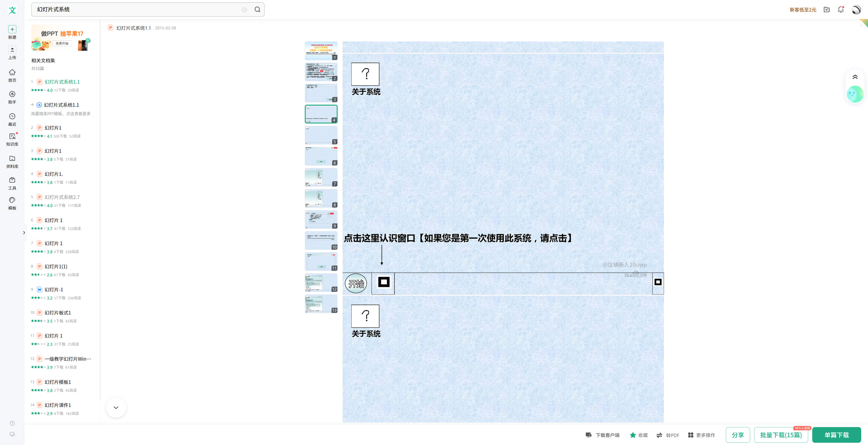Image resolution: width=868 pixels, height=445 pixels.
Task: Select slide thumbnail 5
Action: (x=321, y=135)
